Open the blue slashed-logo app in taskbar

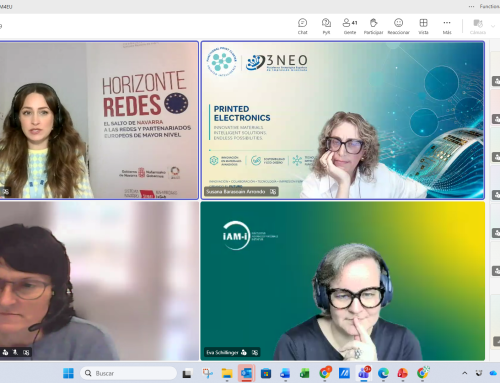click(x=344, y=373)
